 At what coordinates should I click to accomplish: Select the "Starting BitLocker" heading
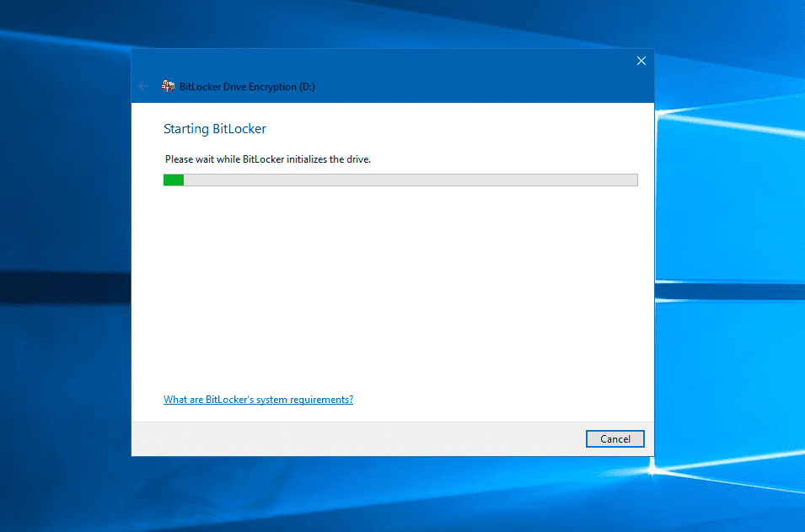click(x=214, y=129)
